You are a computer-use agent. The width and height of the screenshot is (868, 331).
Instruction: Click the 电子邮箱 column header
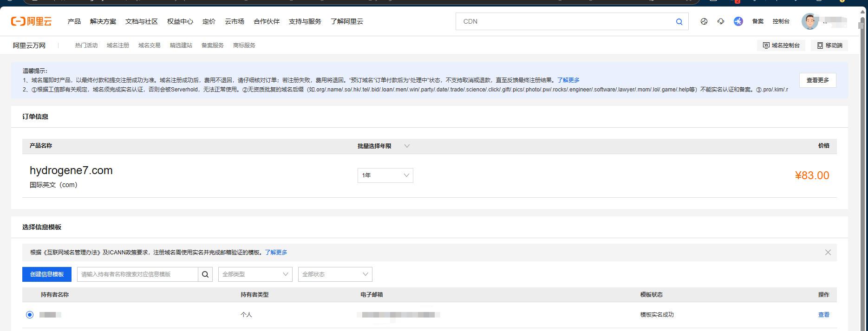pos(372,295)
